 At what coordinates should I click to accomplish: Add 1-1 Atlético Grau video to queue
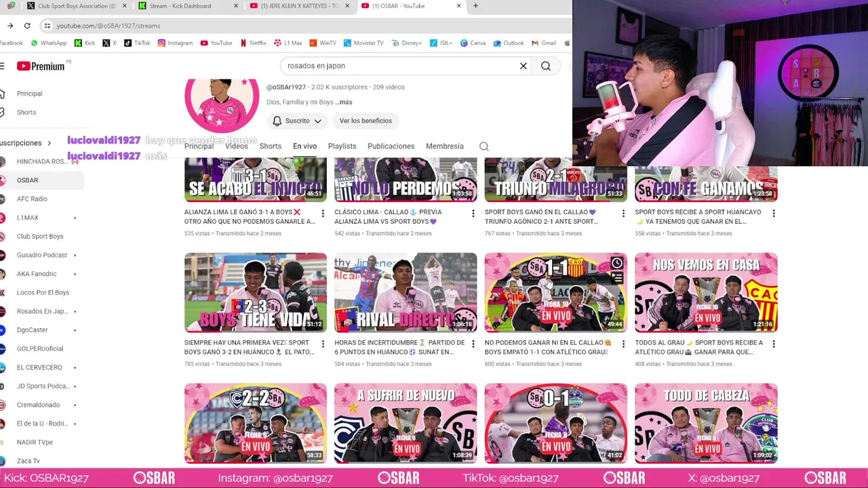[x=616, y=278]
